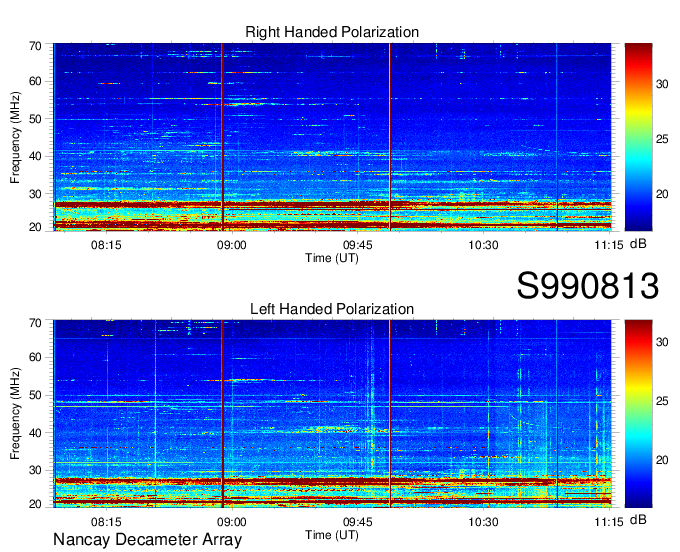Image resolution: width=680 pixels, height=552 pixels.
Task: Click the Right Handed Polarization title
Action: pos(332,32)
